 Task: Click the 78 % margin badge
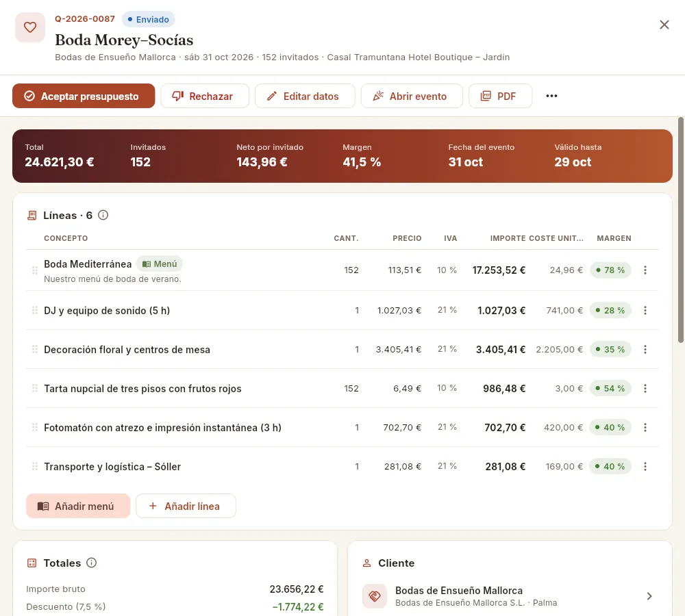(610, 270)
